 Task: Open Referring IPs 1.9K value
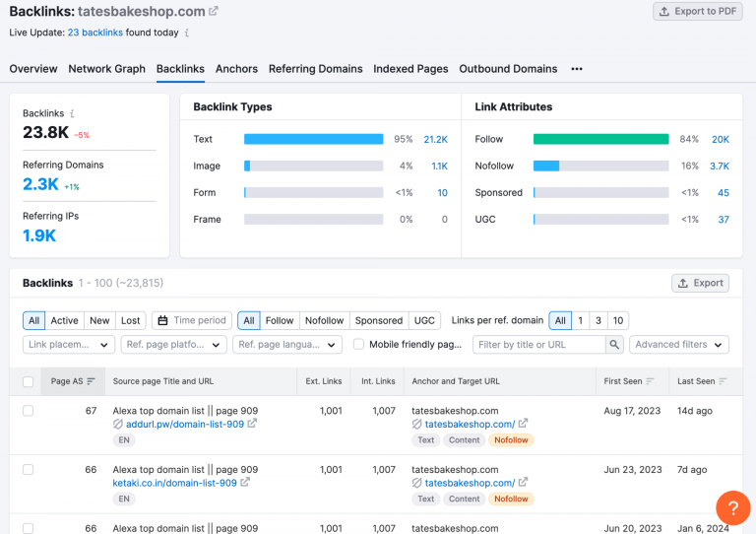click(39, 235)
